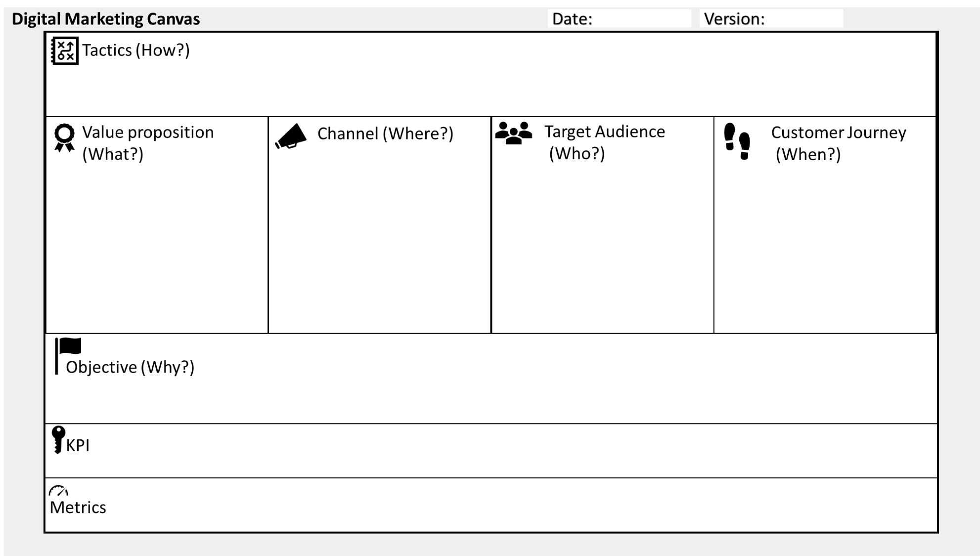This screenshot has width=980, height=556.
Task: Click the Objective (Why?) label
Action: click(130, 367)
